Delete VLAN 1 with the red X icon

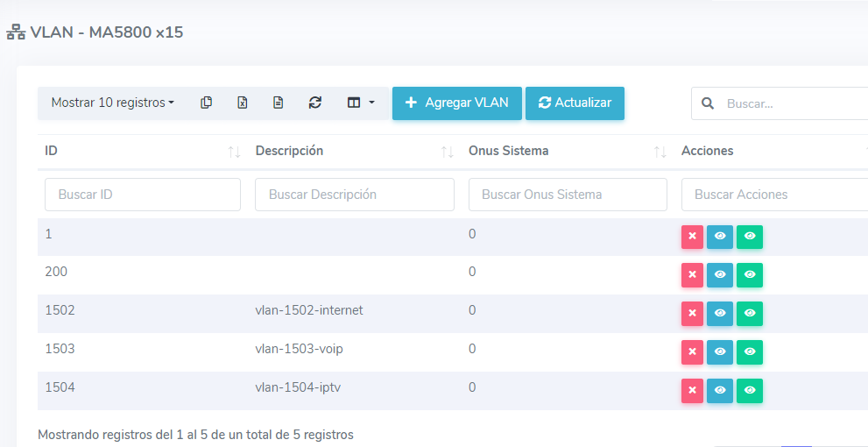[692, 237]
